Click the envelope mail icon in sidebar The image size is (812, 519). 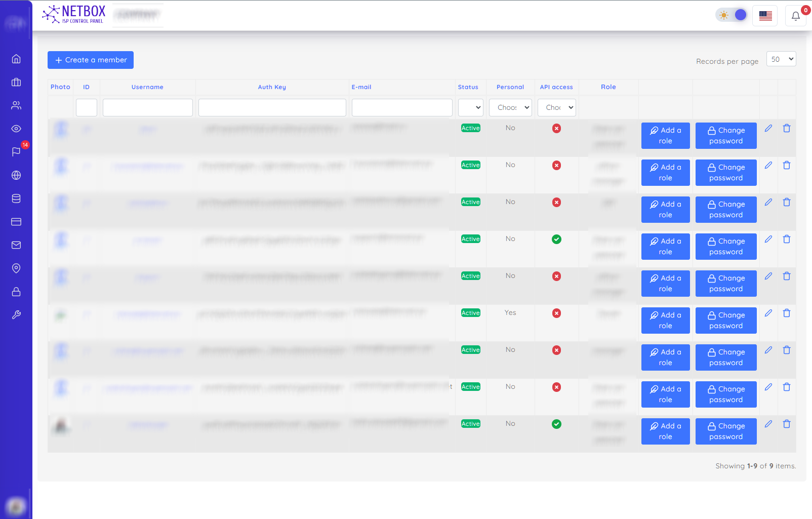pyautogui.click(x=16, y=245)
